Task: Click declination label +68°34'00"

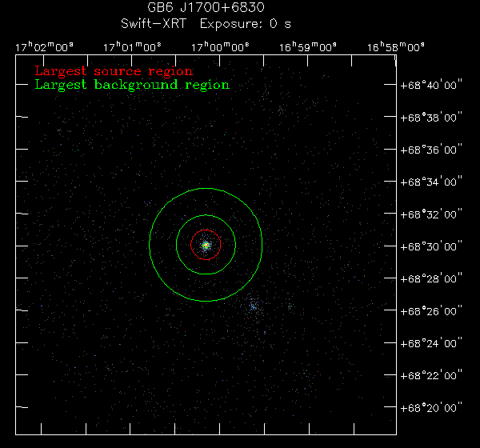Action: click(x=431, y=182)
